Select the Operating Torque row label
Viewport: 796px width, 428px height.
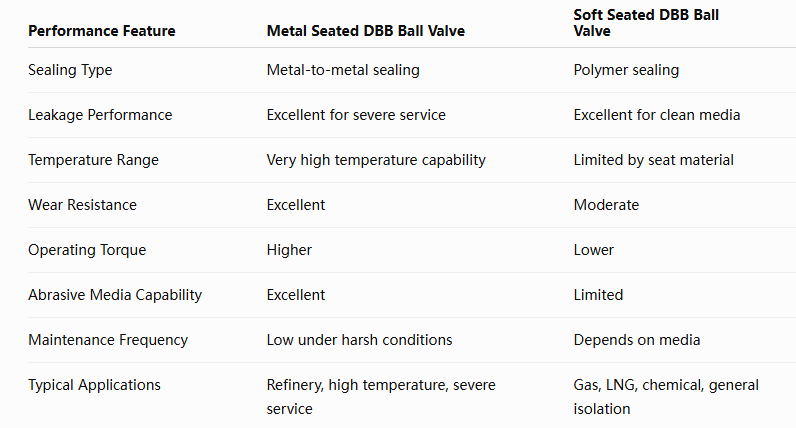tap(87, 250)
